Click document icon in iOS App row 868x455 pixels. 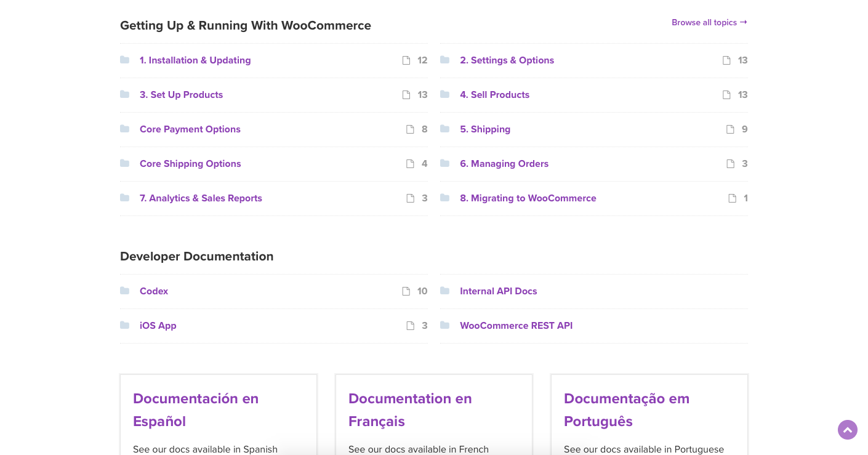tap(410, 326)
